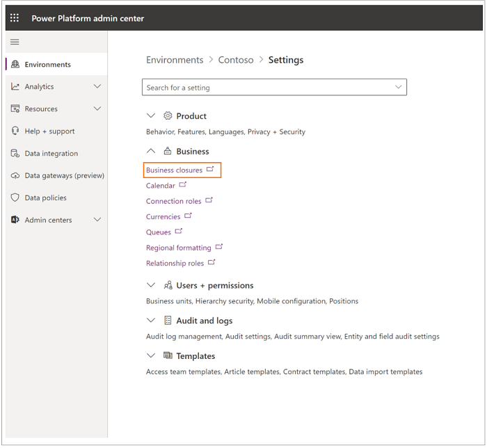Click external-link icon beside Calendar
This screenshot has height=448, width=487.
[183, 185]
